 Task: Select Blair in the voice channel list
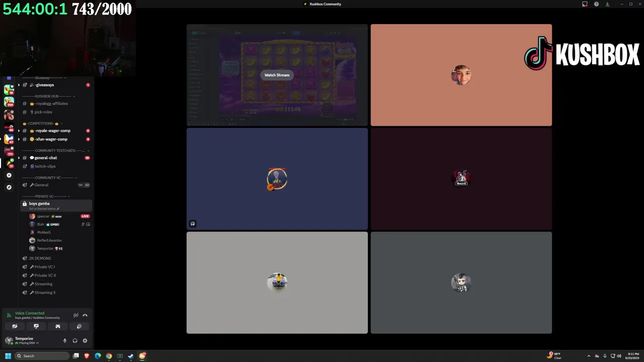[x=59, y=224]
